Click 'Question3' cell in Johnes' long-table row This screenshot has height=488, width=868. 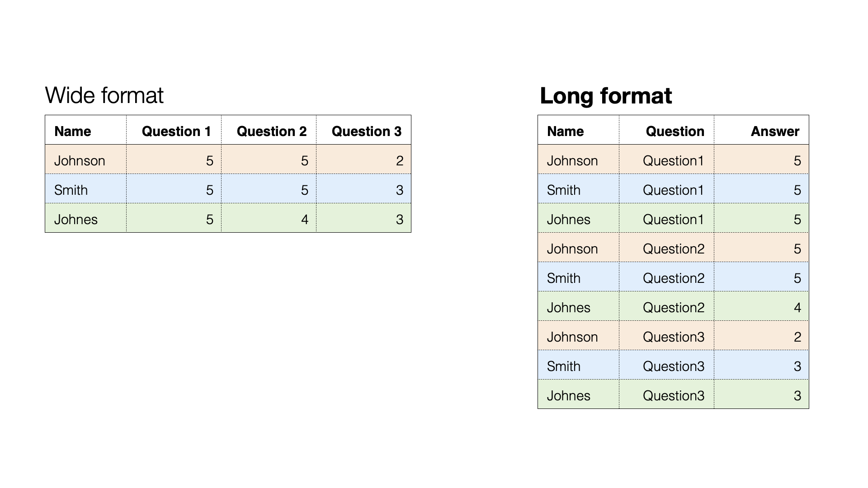click(x=673, y=395)
